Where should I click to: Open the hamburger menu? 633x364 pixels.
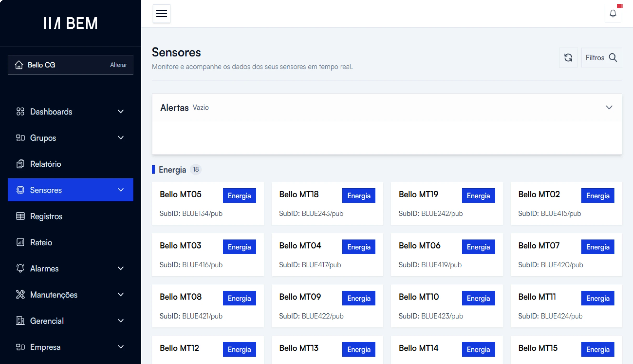(161, 14)
